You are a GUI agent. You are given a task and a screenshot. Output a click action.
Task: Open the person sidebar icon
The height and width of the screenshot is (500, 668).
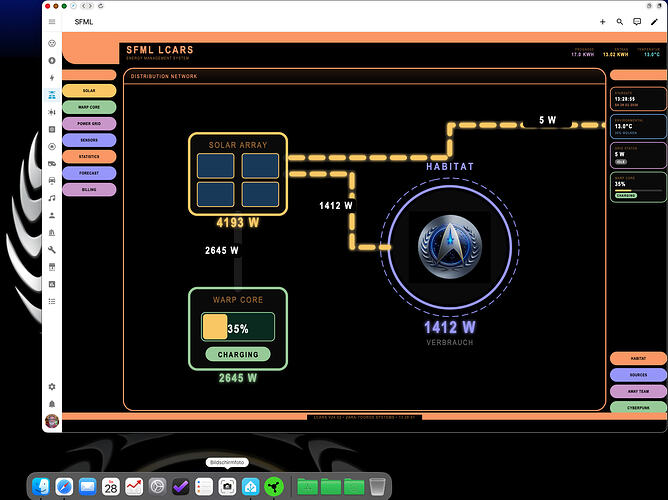tap(52, 215)
